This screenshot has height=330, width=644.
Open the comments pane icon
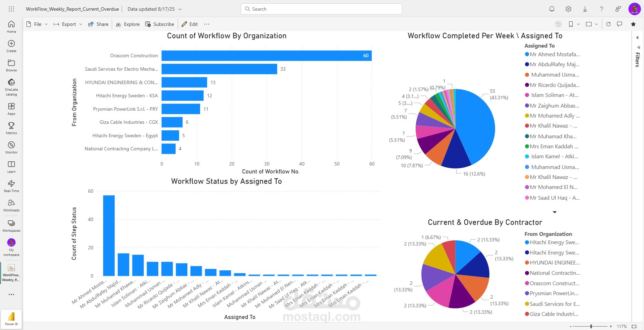620,24
